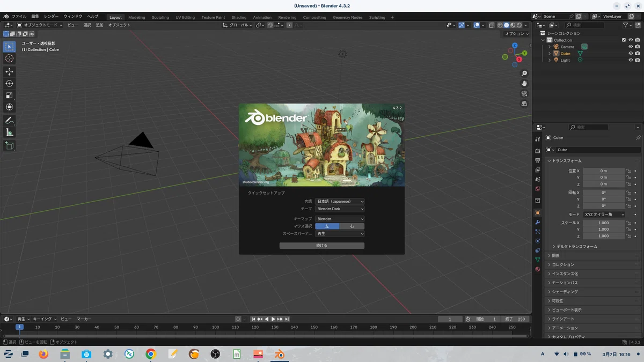Viewport: 644px width, 362px height.
Task: Open the オブジェクトモード mode dropdown
Action: [40, 25]
